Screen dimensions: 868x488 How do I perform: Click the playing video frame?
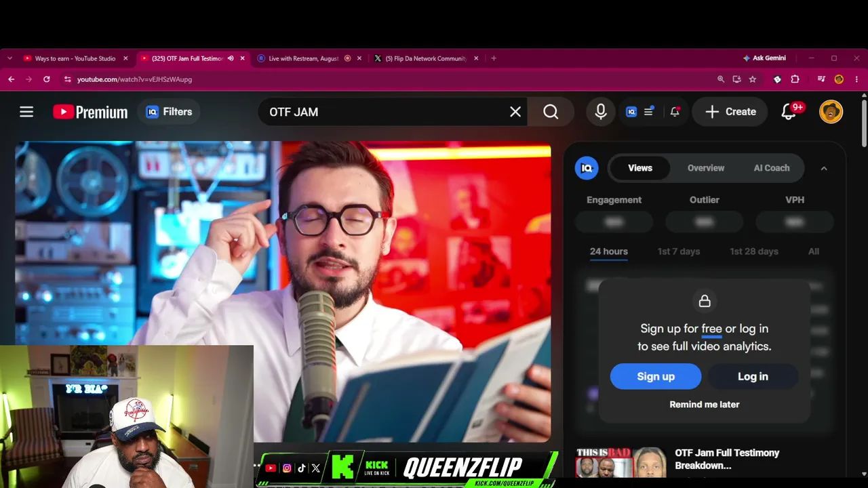pos(283,291)
